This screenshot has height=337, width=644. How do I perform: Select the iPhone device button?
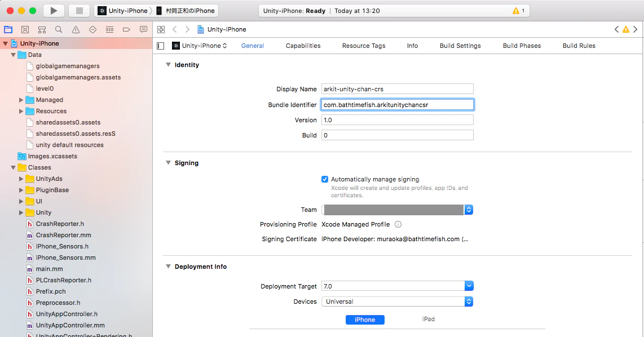pyautogui.click(x=365, y=320)
